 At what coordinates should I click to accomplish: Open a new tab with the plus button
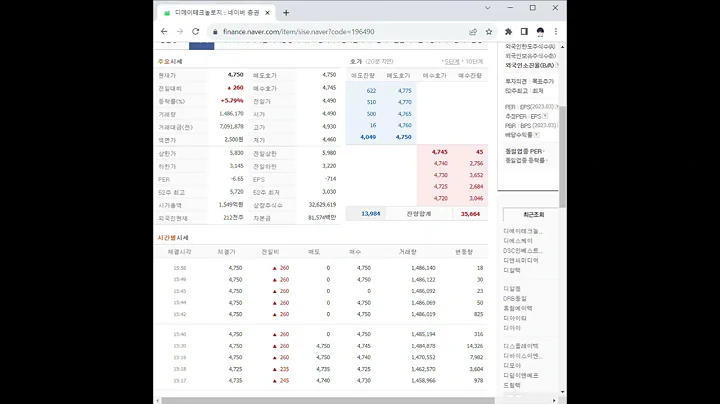[286, 13]
